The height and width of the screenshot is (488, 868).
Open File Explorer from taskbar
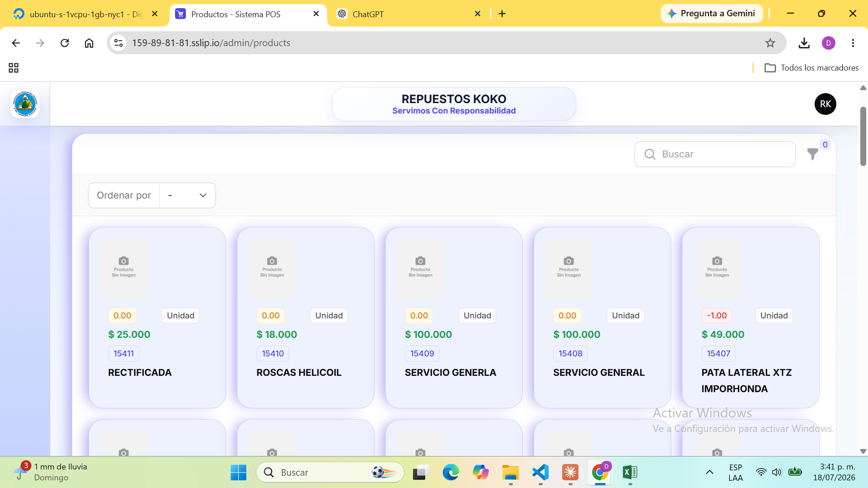[510, 473]
